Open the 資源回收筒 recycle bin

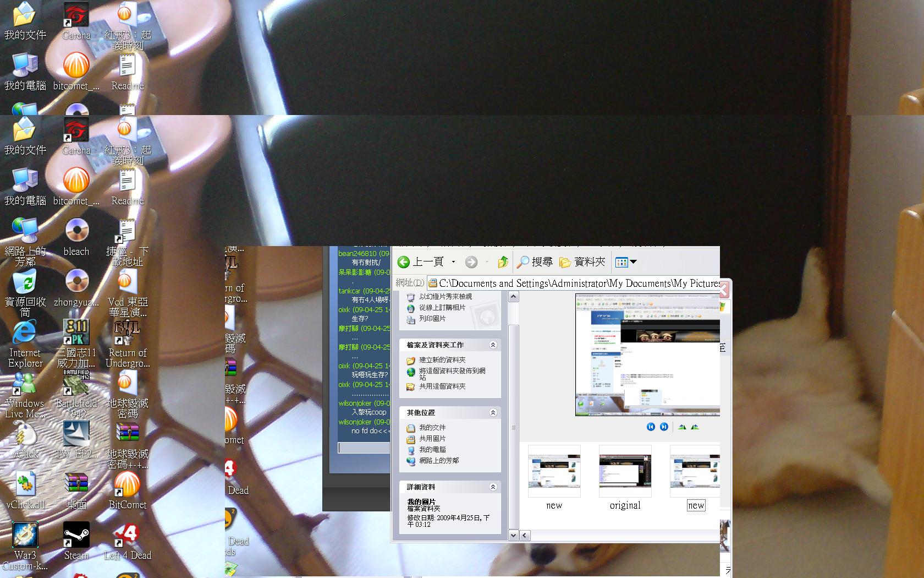pos(25,292)
